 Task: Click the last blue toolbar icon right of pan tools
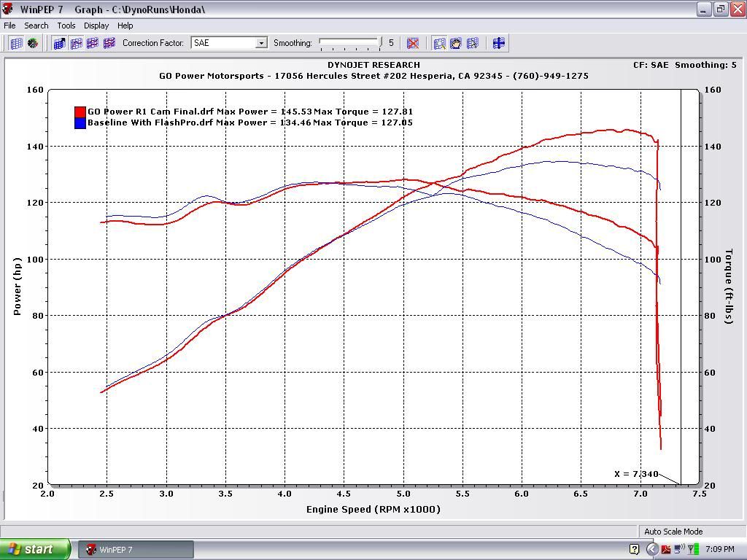[x=499, y=44]
